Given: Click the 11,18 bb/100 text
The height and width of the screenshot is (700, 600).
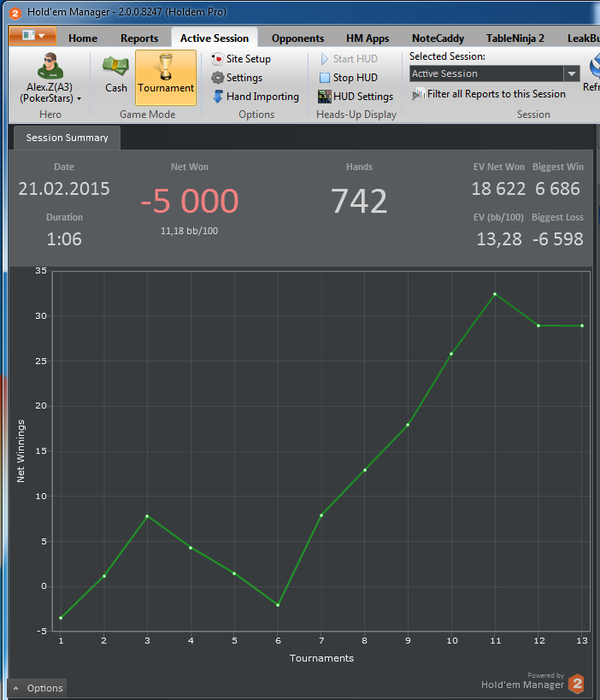Looking at the screenshot, I should point(189,231).
